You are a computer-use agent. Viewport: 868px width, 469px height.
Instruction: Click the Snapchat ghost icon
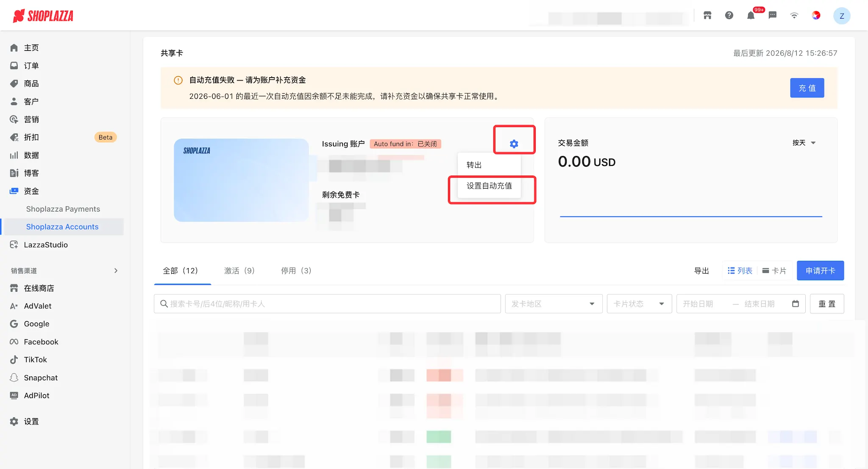[x=14, y=377]
